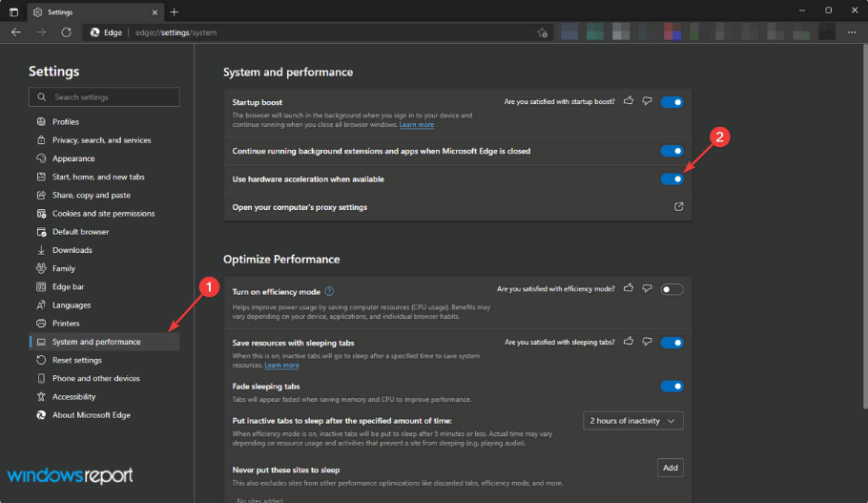Toggle efficiency mode switch
Screen dimensions: 868x503
[672, 289]
